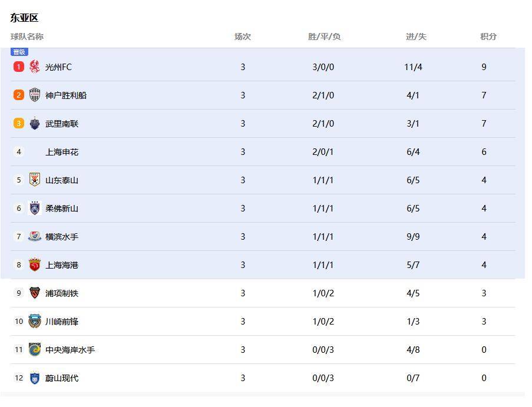The width and height of the screenshot is (532, 407).
Task: Click the 进/失 column header
Action: (x=415, y=37)
